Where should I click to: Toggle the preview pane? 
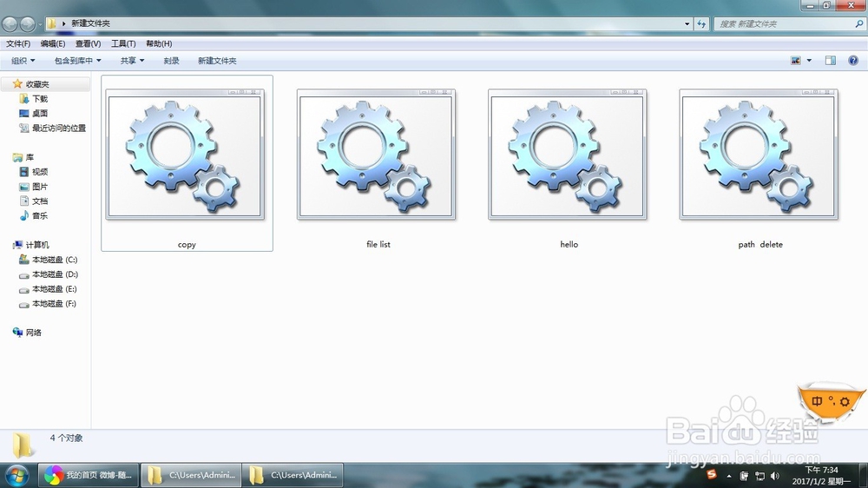(x=831, y=61)
